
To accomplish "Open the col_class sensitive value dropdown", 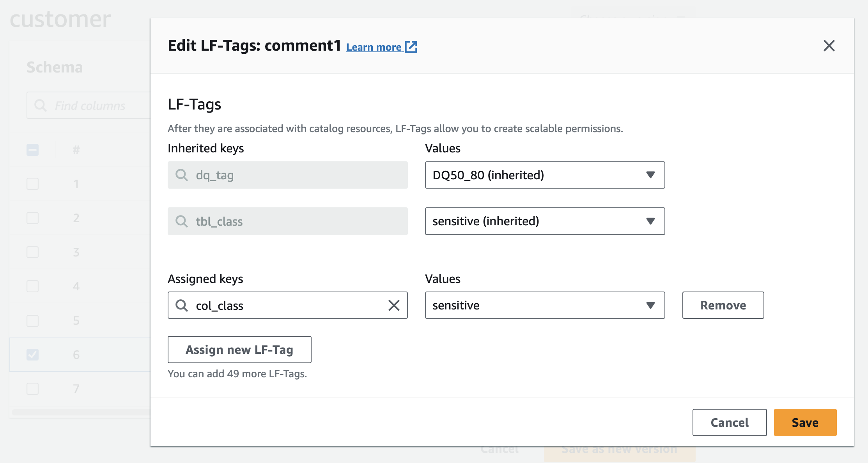I will 544,305.
